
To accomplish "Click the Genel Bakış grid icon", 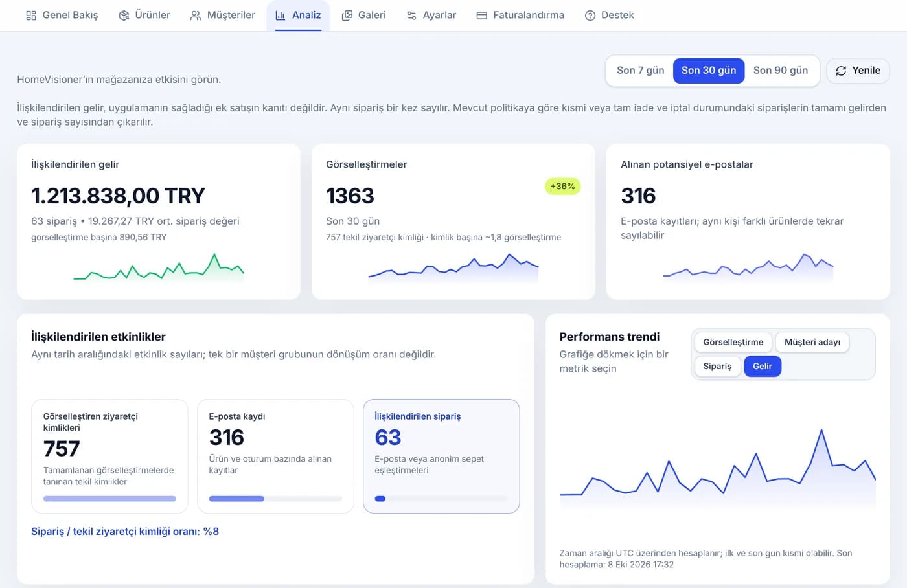I will click(31, 16).
